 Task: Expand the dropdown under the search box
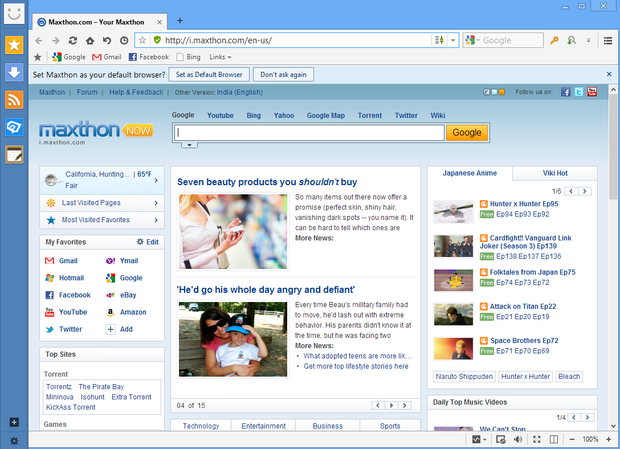click(189, 145)
